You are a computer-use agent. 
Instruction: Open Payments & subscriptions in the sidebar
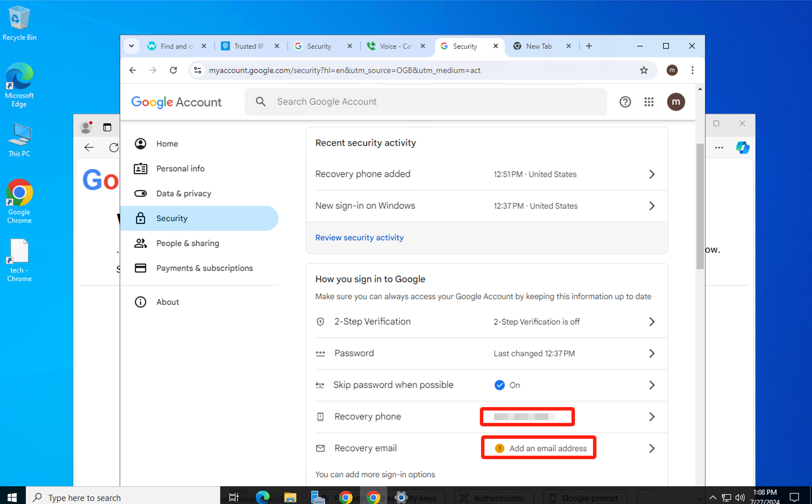pos(199,268)
